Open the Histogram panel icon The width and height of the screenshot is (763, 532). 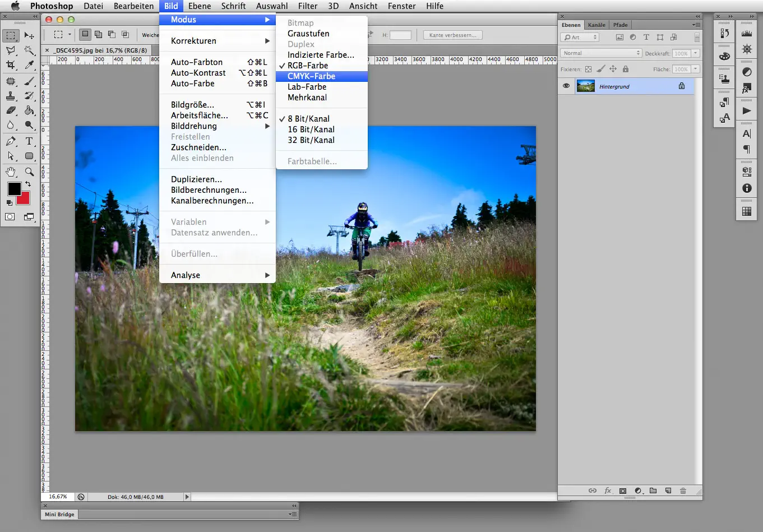(747, 35)
